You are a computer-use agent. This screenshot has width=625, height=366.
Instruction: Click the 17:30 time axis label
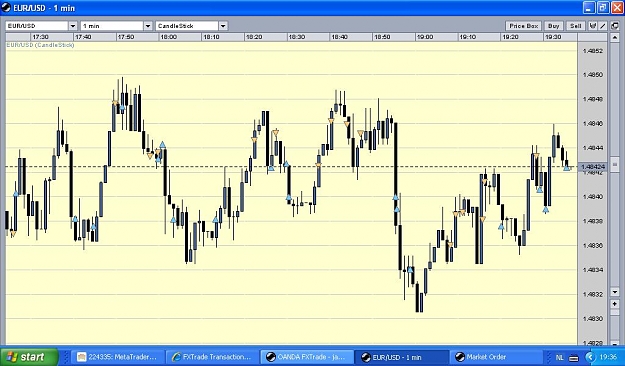pos(41,37)
